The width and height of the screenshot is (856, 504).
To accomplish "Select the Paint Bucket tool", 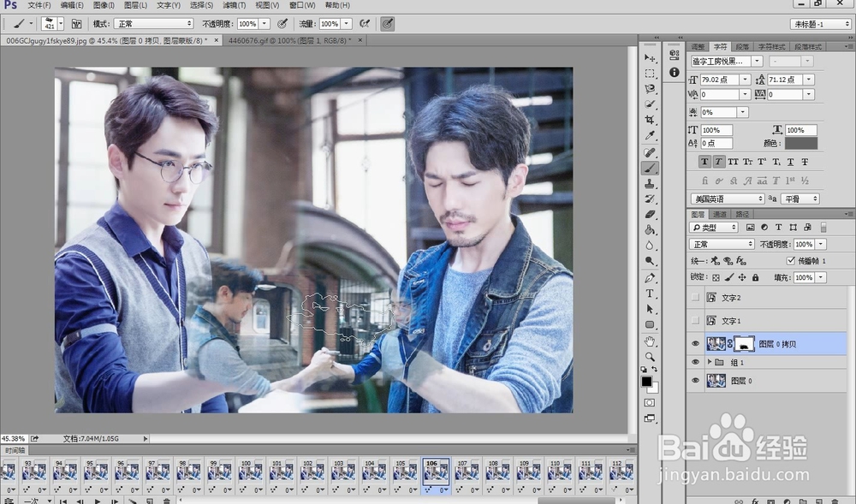I will pyautogui.click(x=649, y=229).
